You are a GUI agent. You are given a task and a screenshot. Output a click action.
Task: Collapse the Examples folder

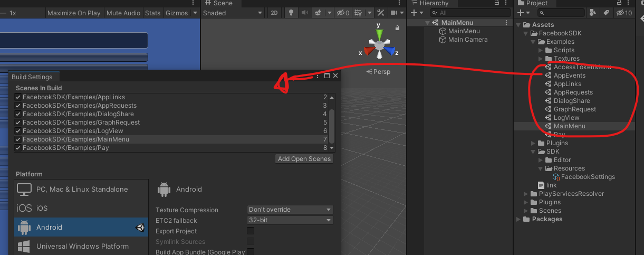(x=533, y=42)
